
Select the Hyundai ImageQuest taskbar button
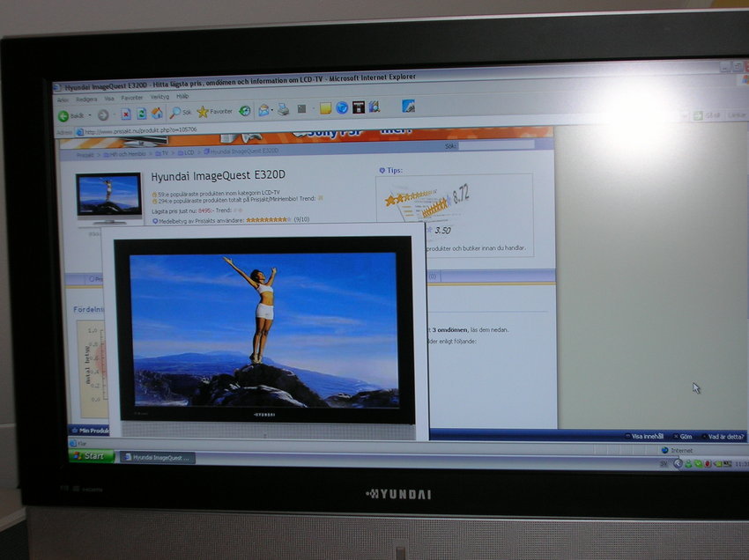(157, 457)
